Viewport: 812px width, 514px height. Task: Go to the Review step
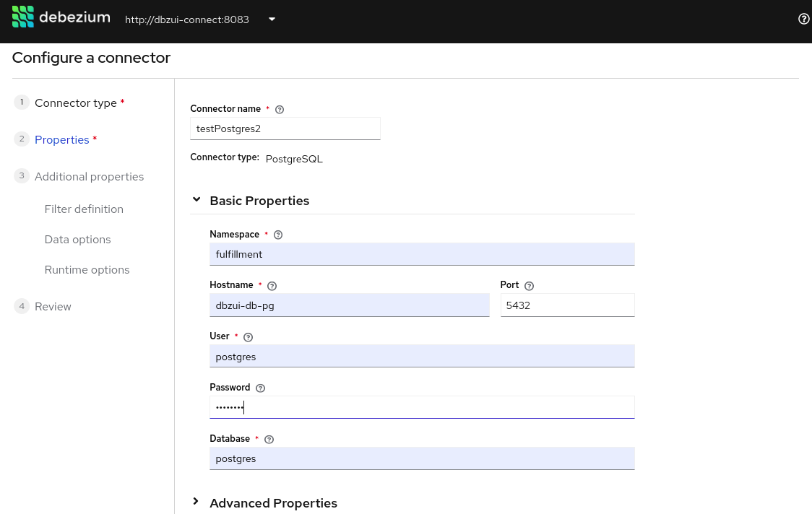pyautogui.click(x=53, y=307)
